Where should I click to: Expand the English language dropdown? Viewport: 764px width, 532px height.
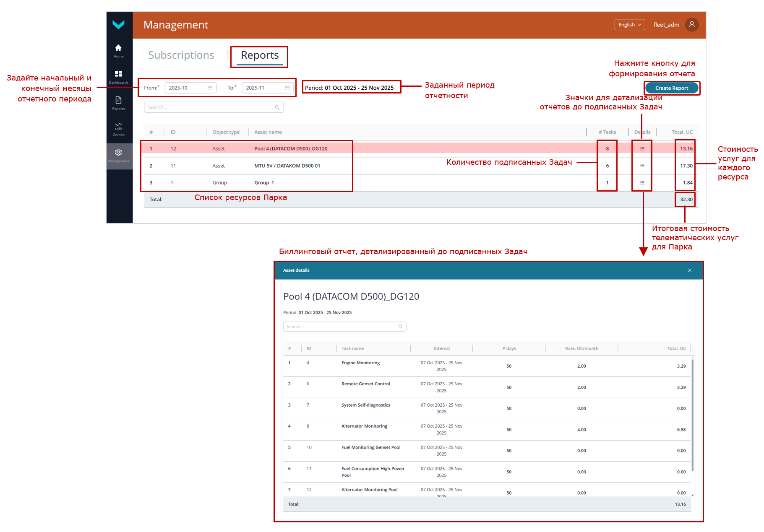(x=629, y=25)
